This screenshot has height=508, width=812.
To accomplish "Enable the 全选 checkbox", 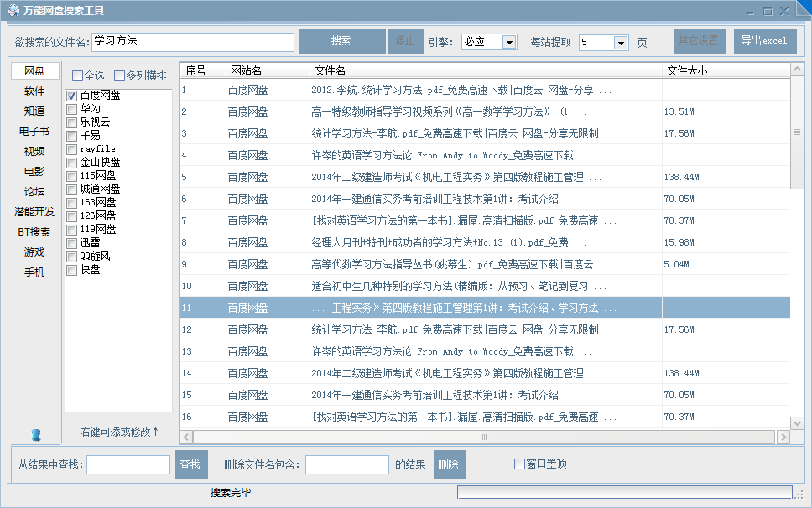I will (77, 75).
